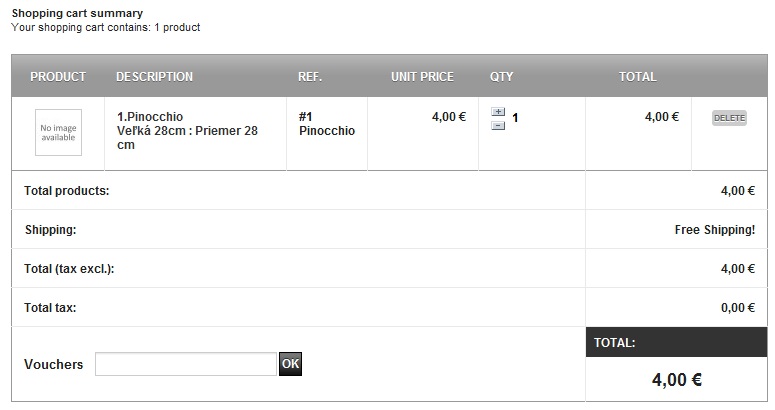Decrease quantity using the minus icon
Viewport: 775px width, 410px height.
498,126
